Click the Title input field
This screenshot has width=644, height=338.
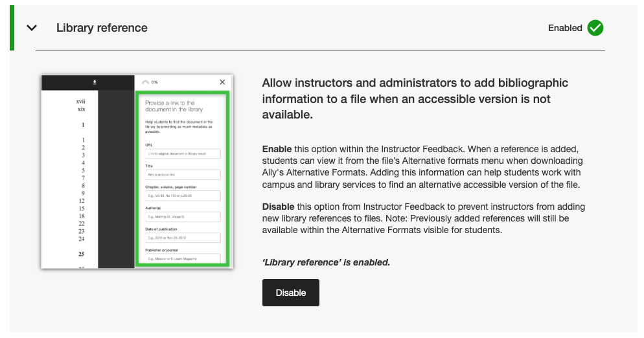click(x=183, y=174)
